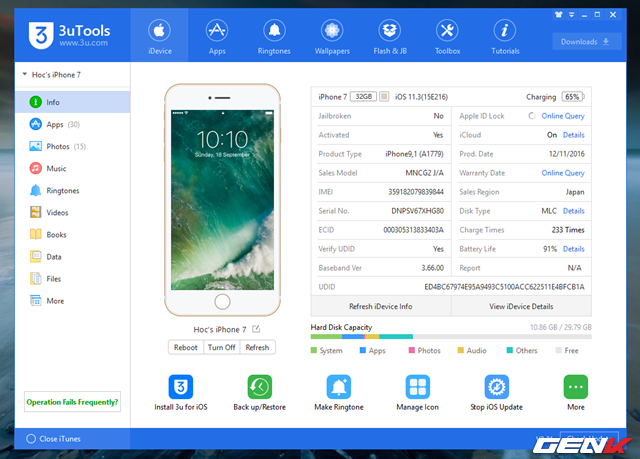The image size is (640, 459).
Task: Open Stop iOS Update tool
Action: click(x=496, y=386)
